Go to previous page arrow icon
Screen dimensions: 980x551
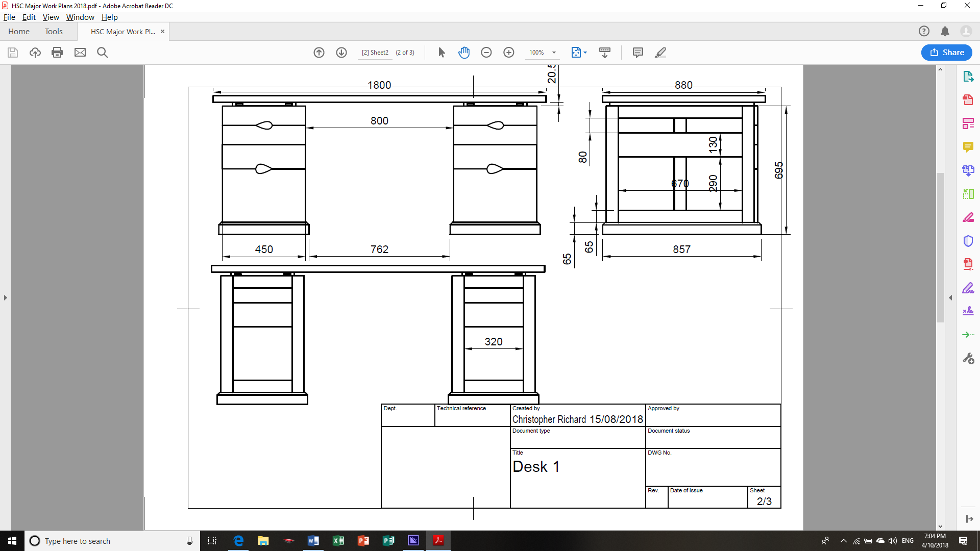pos(319,53)
